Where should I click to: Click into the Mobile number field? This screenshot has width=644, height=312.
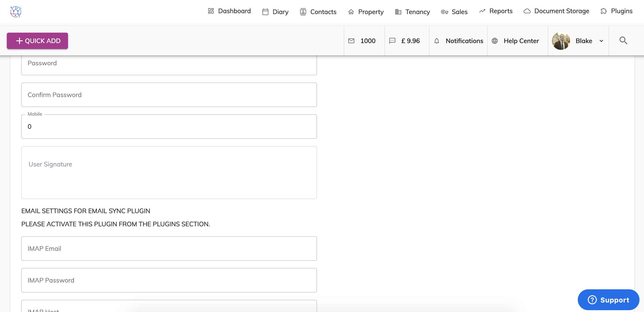(169, 127)
